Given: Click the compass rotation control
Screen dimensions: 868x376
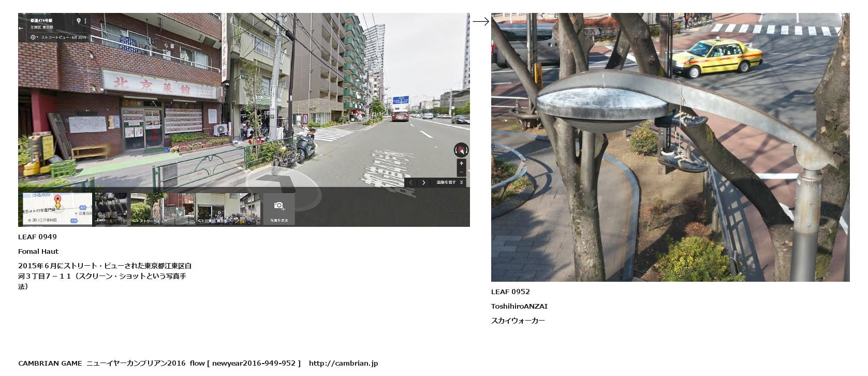Looking at the screenshot, I should (461, 150).
